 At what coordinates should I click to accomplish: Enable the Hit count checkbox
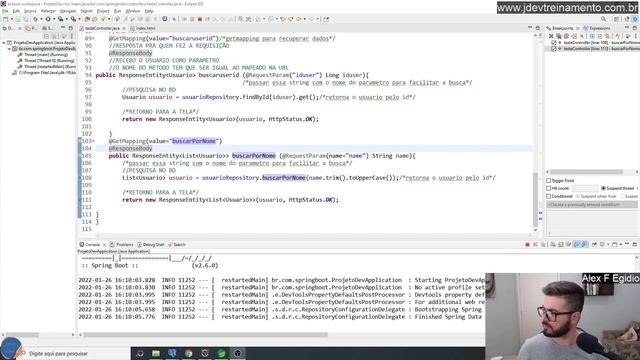(549, 188)
